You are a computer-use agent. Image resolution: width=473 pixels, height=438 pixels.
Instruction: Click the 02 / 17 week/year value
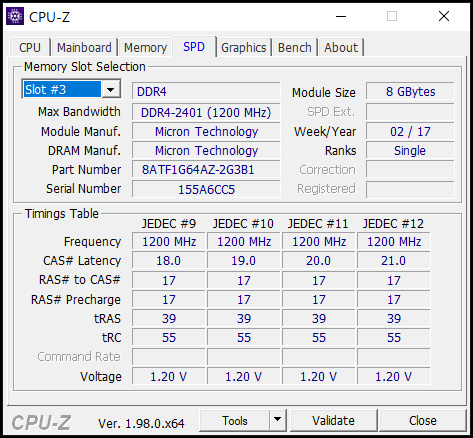pyautogui.click(x=410, y=131)
